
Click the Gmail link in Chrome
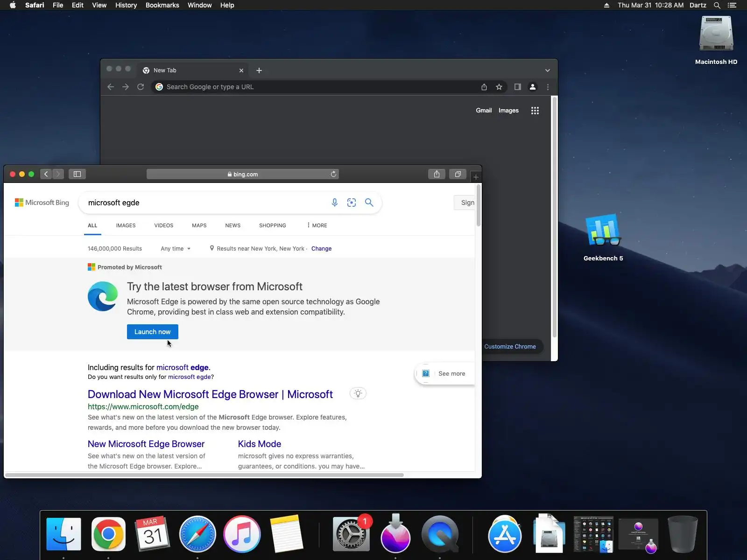click(x=484, y=111)
